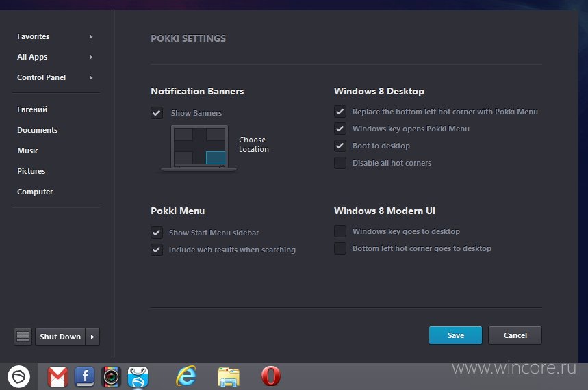Open the camera lens app icon

(x=112, y=376)
